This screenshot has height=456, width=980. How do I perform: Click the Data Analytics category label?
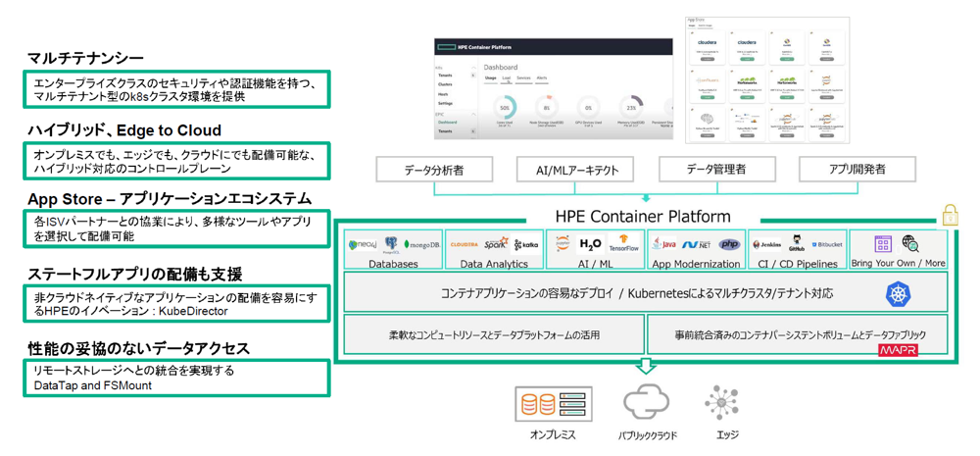point(494,264)
